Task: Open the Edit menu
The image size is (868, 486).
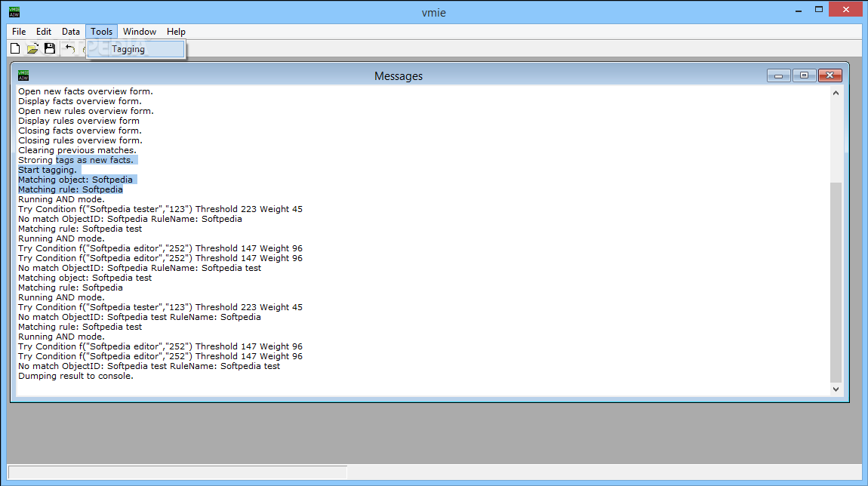Action: point(44,32)
